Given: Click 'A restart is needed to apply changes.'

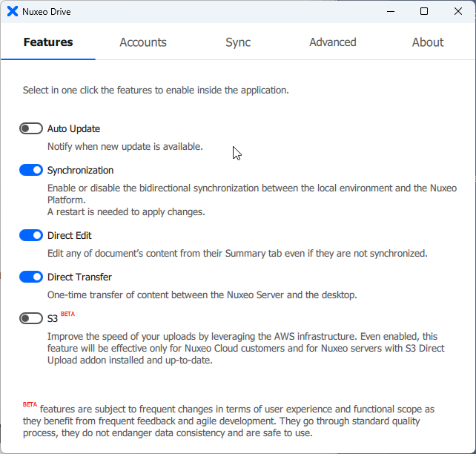Looking at the screenshot, I should [x=126, y=212].
